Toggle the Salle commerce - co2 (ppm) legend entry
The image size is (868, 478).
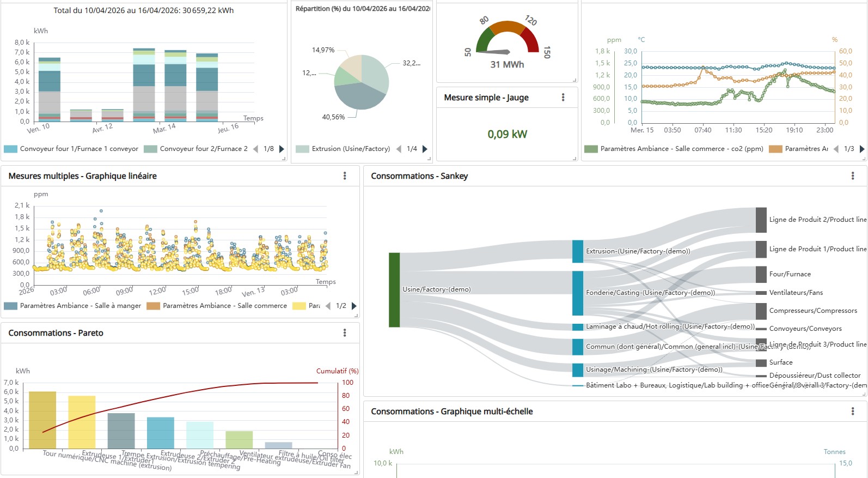pos(674,149)
